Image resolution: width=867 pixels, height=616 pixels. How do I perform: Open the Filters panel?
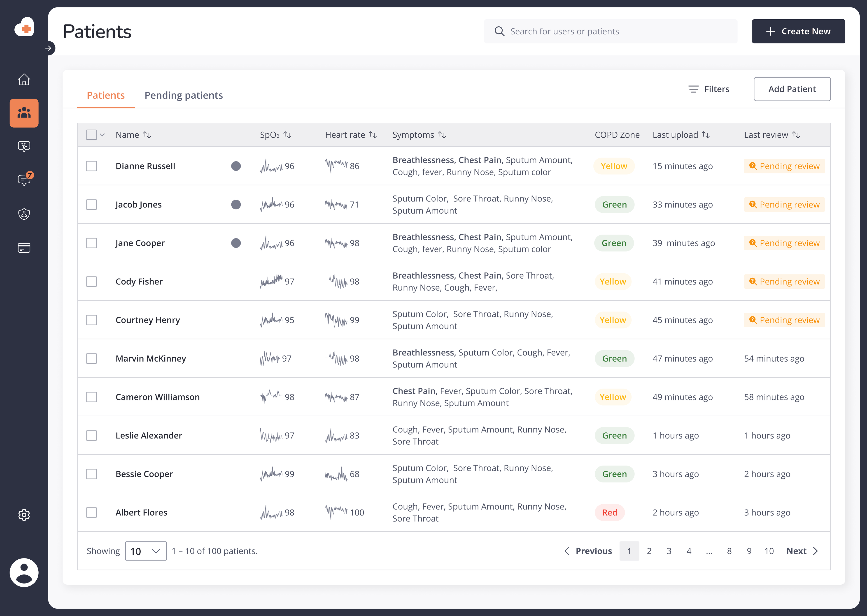709,89
